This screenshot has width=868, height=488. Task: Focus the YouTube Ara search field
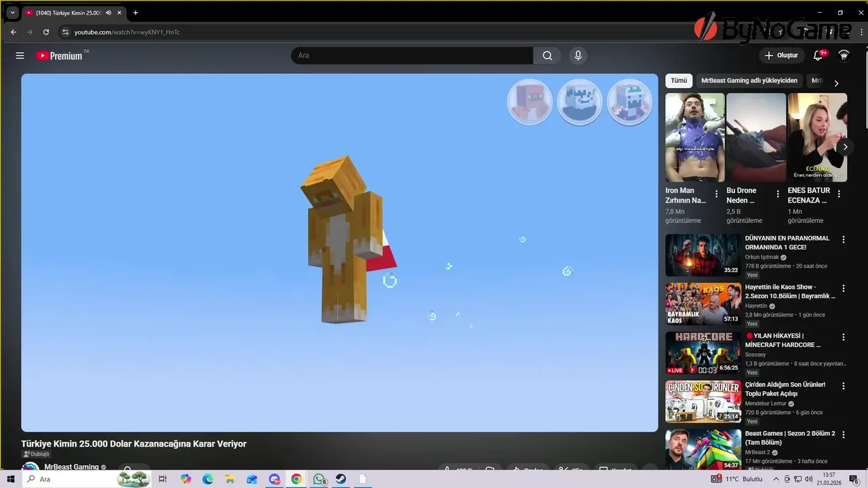[x=412, y=56]
